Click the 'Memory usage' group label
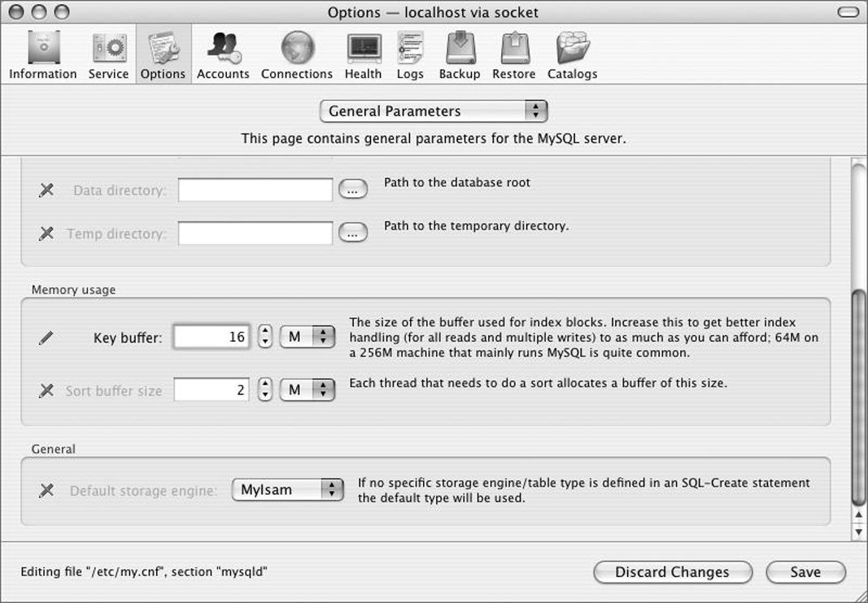The width and height of the screenshot is (868, 603). pos(74,290)
